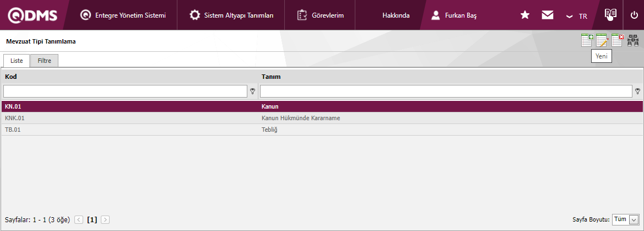Click the Yeni add record icon
644x231 pixels.
587,40
